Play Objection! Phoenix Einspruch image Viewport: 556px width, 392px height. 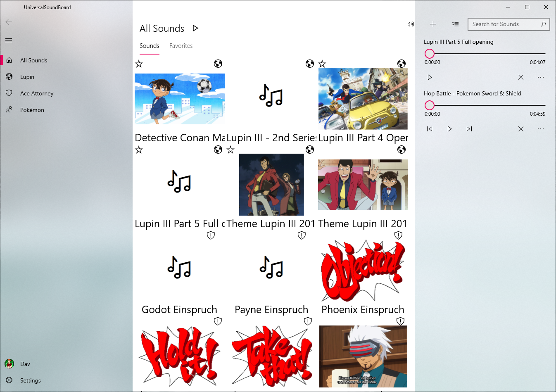(x=363, y=271)
